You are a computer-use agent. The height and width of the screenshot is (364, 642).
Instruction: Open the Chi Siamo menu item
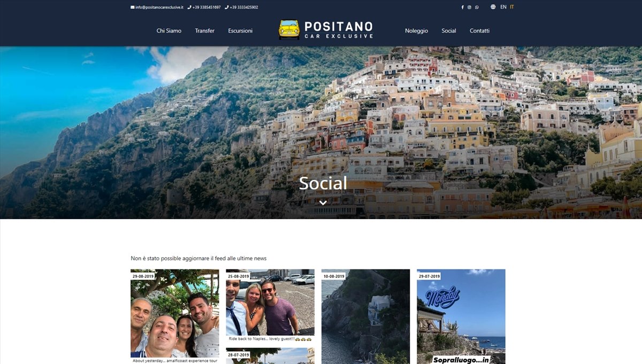[169, 30]
